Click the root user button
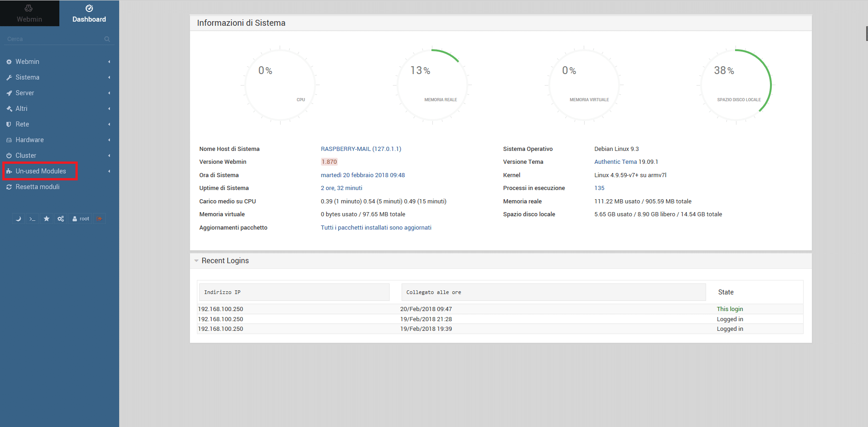The image size is (868, 427). point(80,219)
